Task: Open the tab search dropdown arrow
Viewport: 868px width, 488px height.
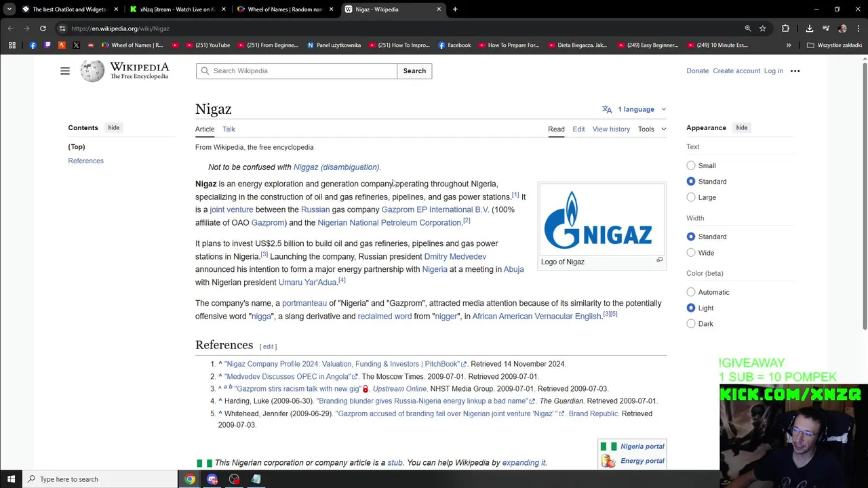Action: [9, 9]
